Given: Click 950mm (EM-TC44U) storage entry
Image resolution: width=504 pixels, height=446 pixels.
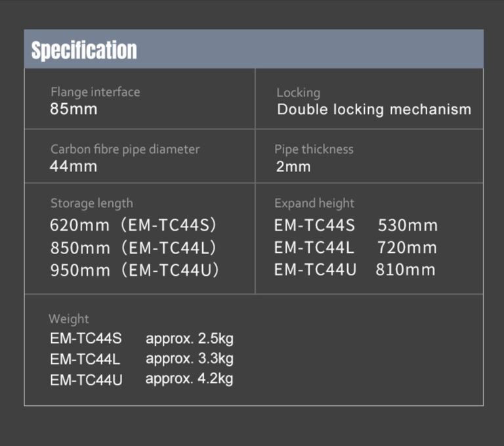Looking at the screenshot, I should point(135,270).
